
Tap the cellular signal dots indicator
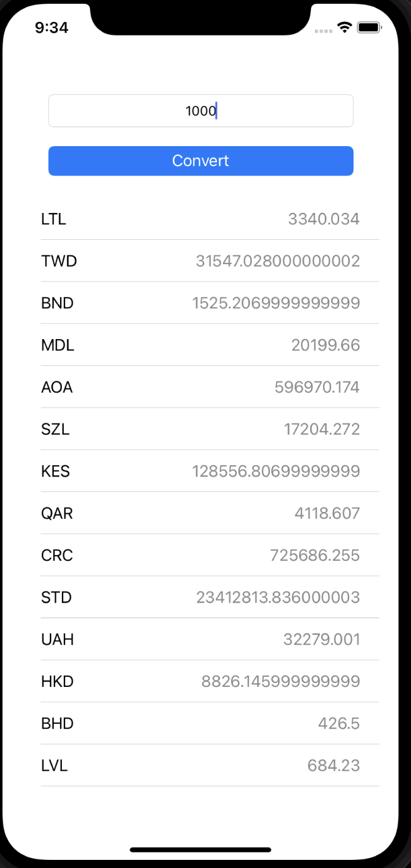324,30
